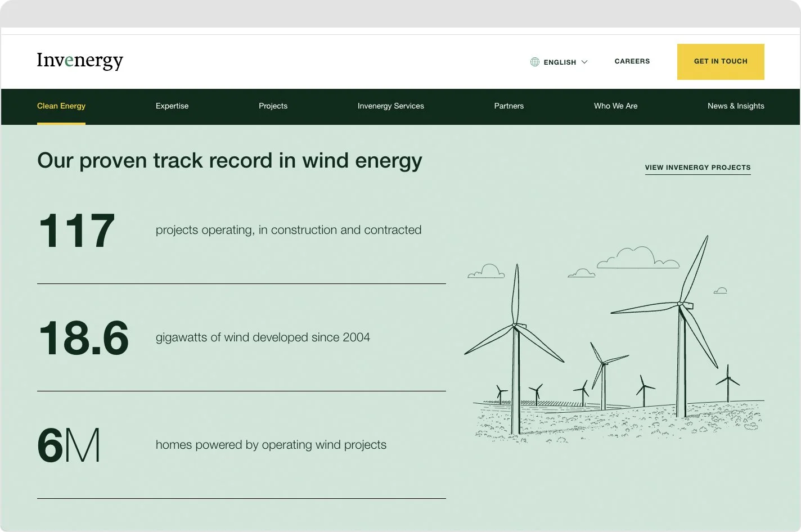Expand the English language chevron
Screen dimensions: 801x532
tap(584, 62)
